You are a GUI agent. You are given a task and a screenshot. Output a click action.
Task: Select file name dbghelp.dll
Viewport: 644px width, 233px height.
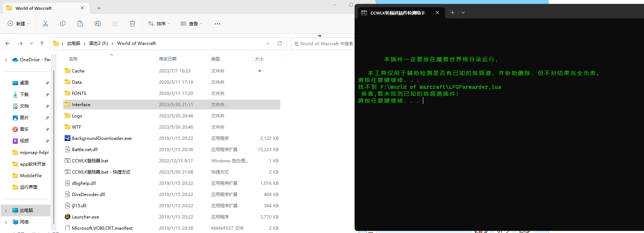(84, 183)
